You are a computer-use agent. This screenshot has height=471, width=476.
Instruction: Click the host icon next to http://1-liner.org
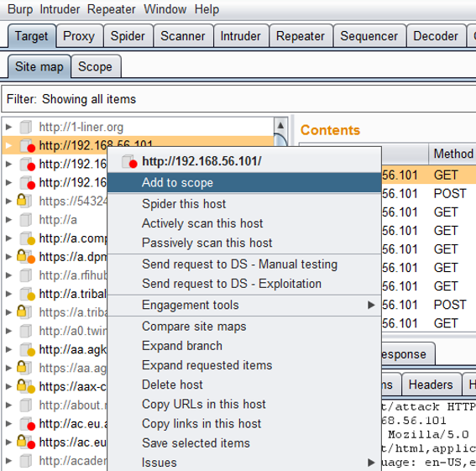pos(26,127)
